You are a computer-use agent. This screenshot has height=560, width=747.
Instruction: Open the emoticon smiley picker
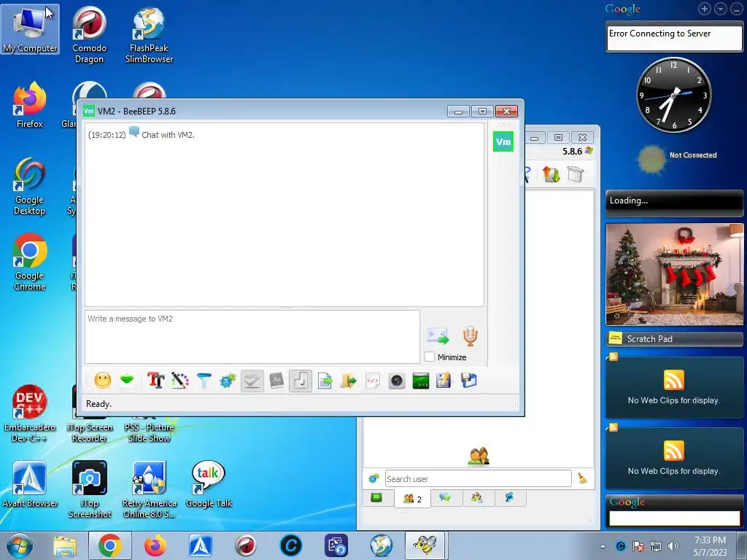(102, 381)
